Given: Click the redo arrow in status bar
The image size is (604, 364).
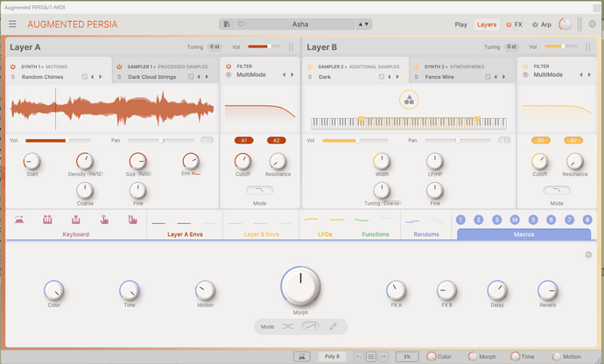Looking at the screenshot, I should 383,357.
